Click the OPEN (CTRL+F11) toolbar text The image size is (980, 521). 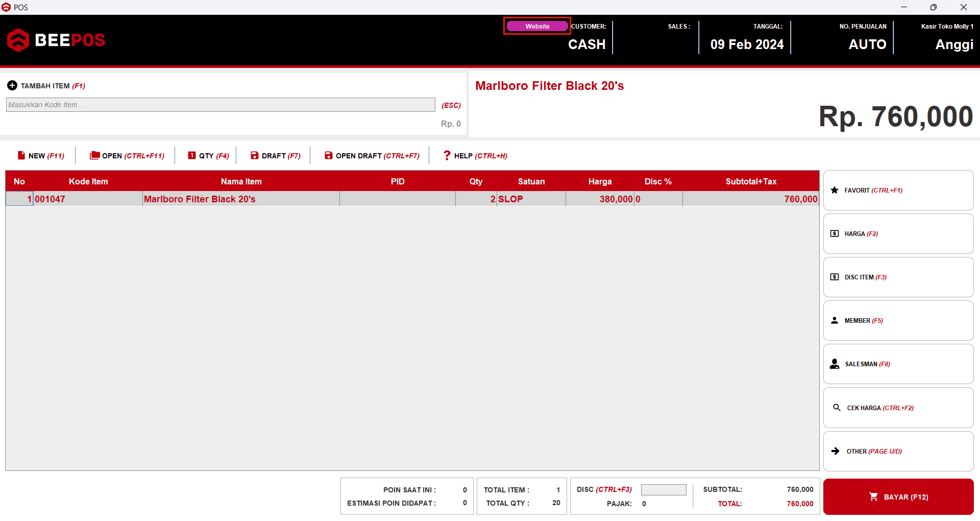133,156
